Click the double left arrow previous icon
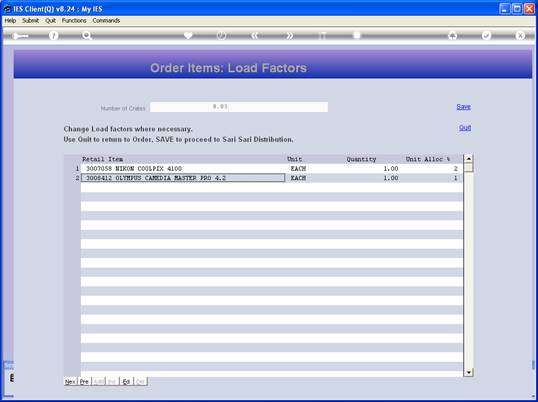Image resolution: width=538 pixels, height=402 pixels. pos(255,35)
